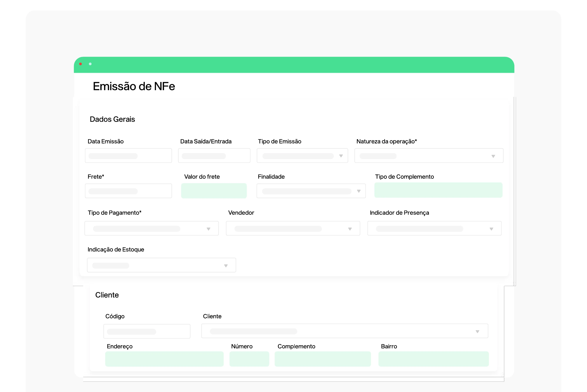Click the Complemento address field
Image resolution: width=587 pixels, height=392 pixels.
323,359
